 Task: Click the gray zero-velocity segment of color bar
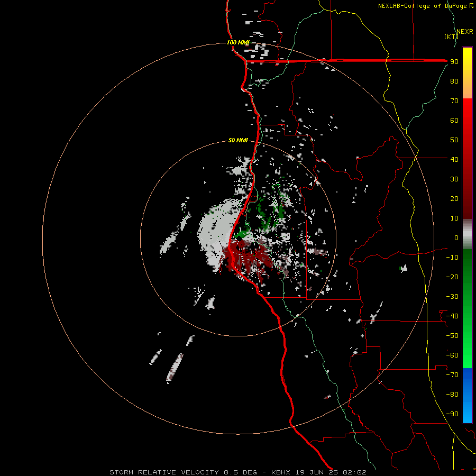(x=467, y=234)
